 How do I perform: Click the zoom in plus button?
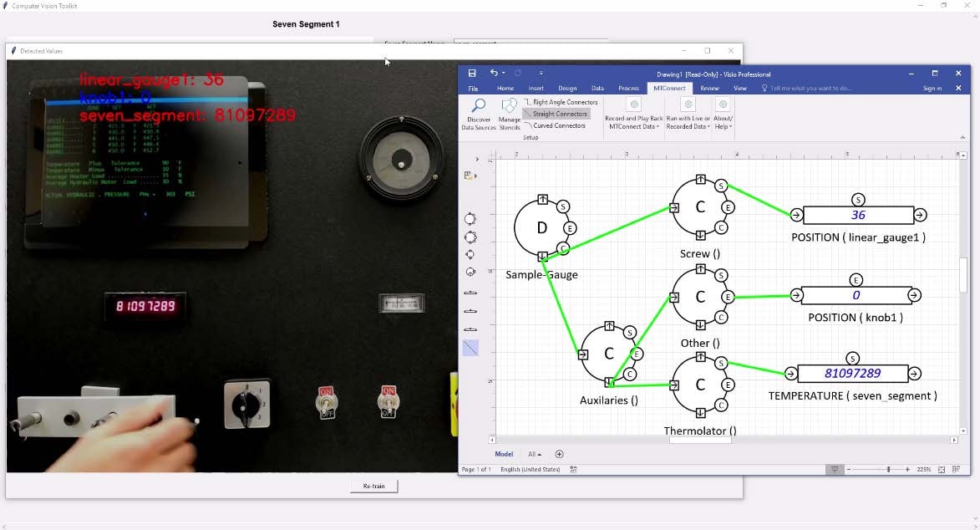tap(907, 469)
